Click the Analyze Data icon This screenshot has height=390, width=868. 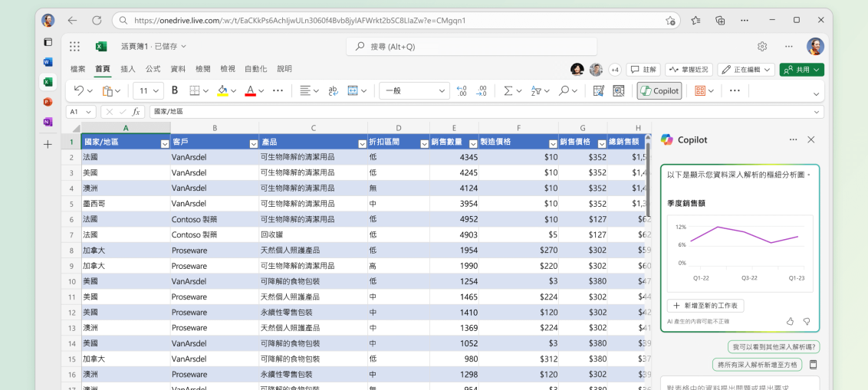(618, 90)
